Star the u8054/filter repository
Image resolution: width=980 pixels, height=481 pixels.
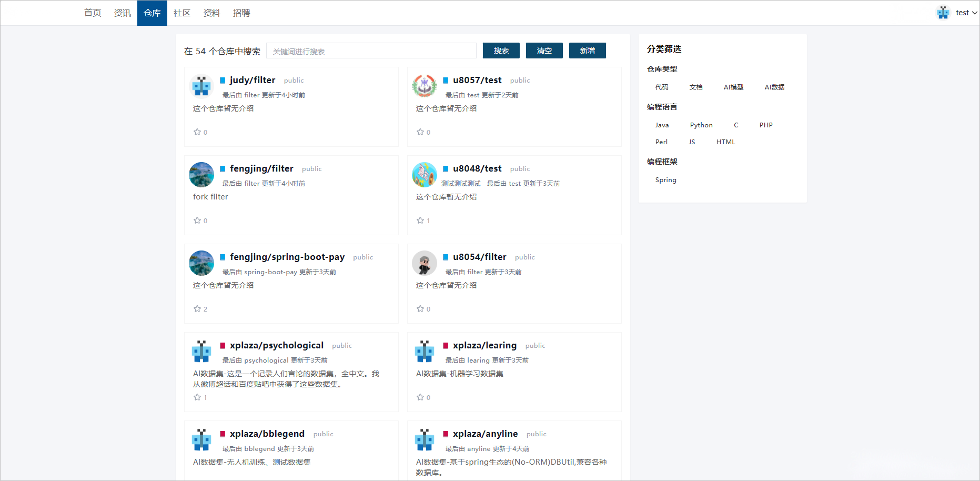[420, 309]
